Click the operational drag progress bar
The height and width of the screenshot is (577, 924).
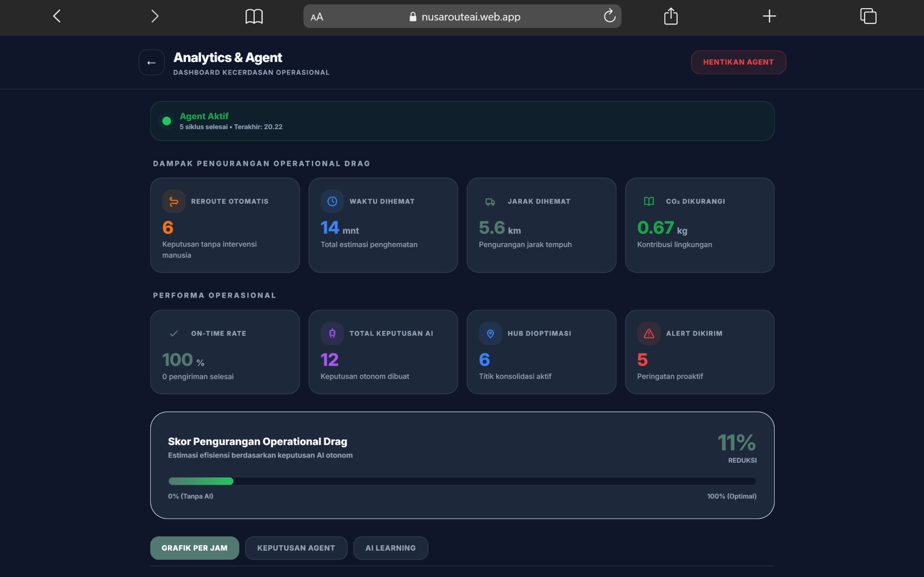[462, 481]
